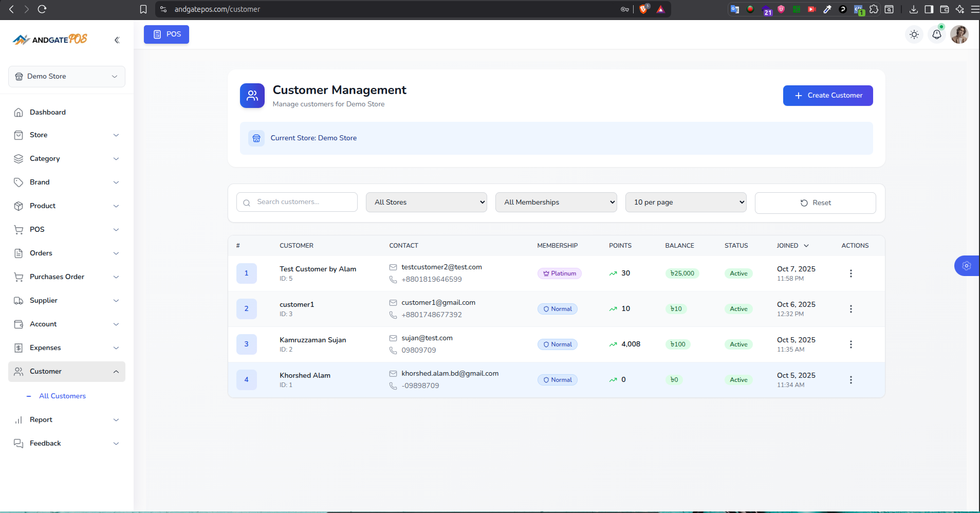Viewport: 980px width, 513px height.
Task: Click the Create Customer button
Action: pyautogui.click(x=827, y=96)
